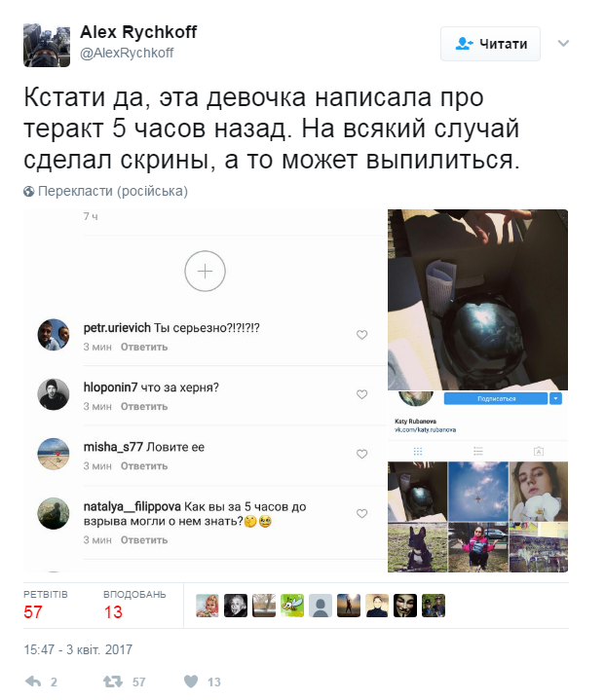Open the tagged photos tab icon
Viewport: 605px width, 700px height.
click(539, 452)
